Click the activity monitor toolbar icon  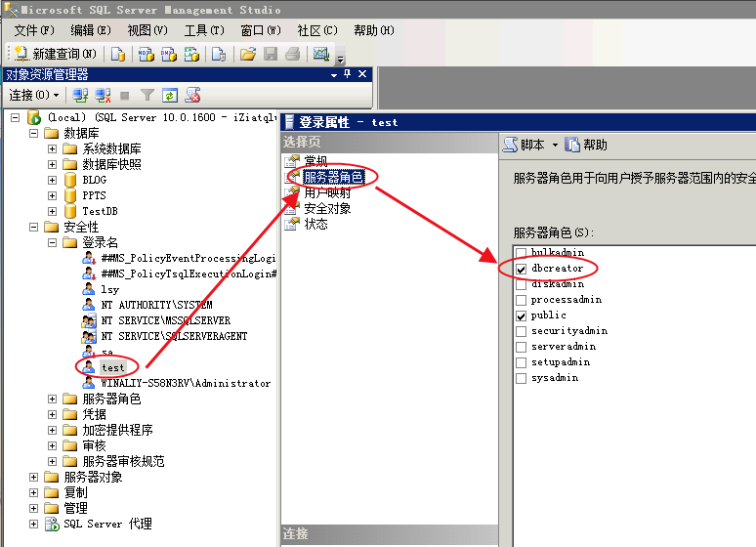tap(318, 54)
